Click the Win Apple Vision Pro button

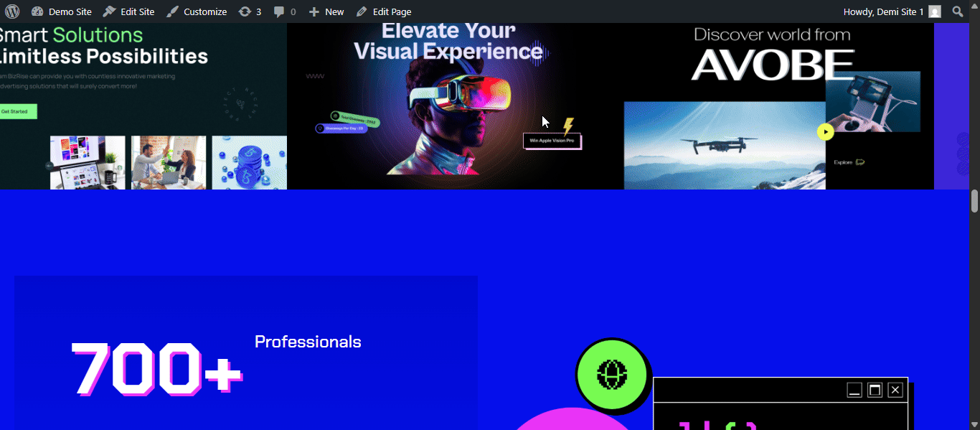(x=552, y=141)
